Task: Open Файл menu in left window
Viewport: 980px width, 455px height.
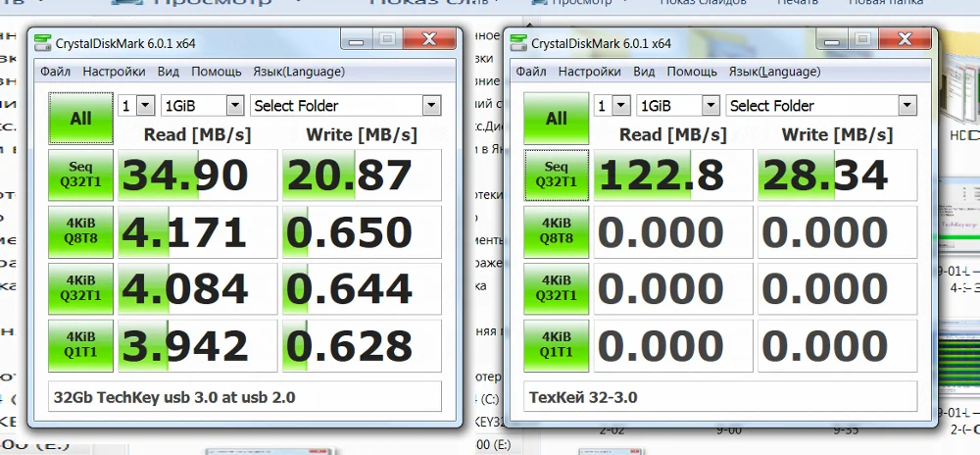Action: 56,72
